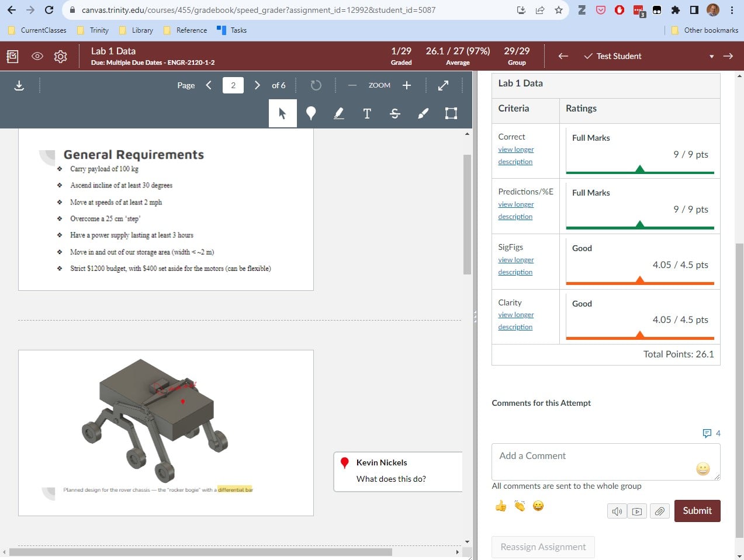Record a media comment
Viewport: 744px width, 560px height.
coord(638,512)
